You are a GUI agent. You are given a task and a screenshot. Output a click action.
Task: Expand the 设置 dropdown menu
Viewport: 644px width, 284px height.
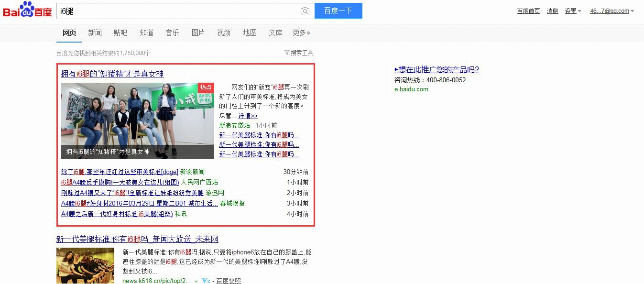573,11
